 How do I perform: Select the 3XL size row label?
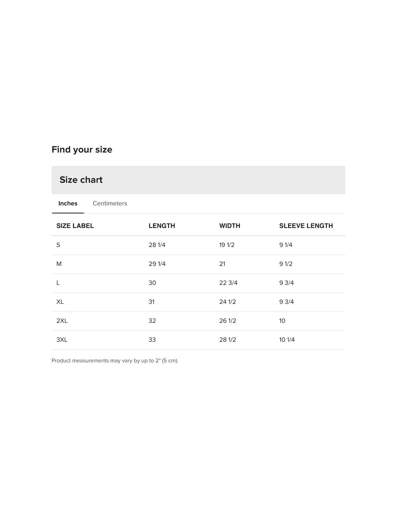coord(62,340)
